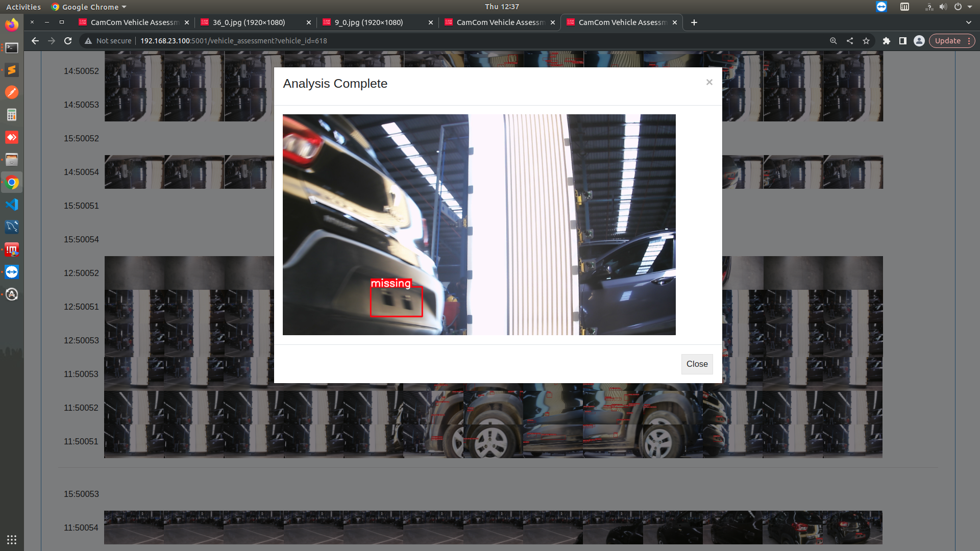Image resolution: width=980 pixels, height=551 pixels.
Task: Launch Sublime Text from the dock
Action: 11,70
